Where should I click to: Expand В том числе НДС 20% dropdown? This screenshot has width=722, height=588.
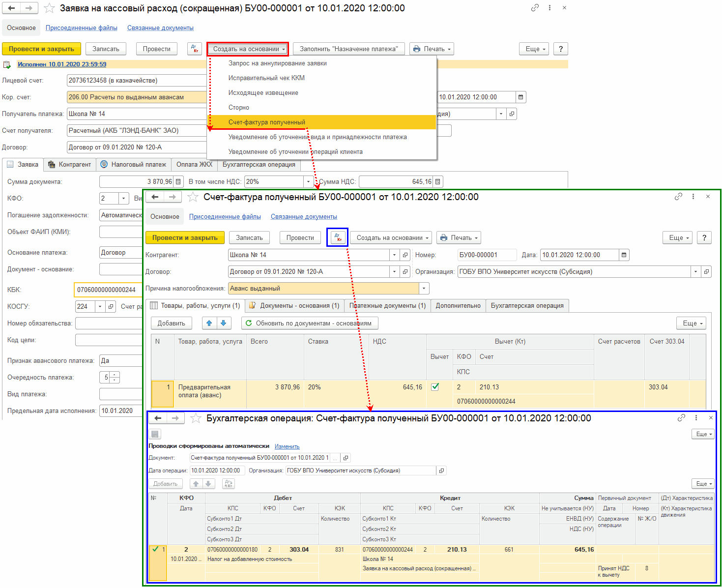click(308, 182)
